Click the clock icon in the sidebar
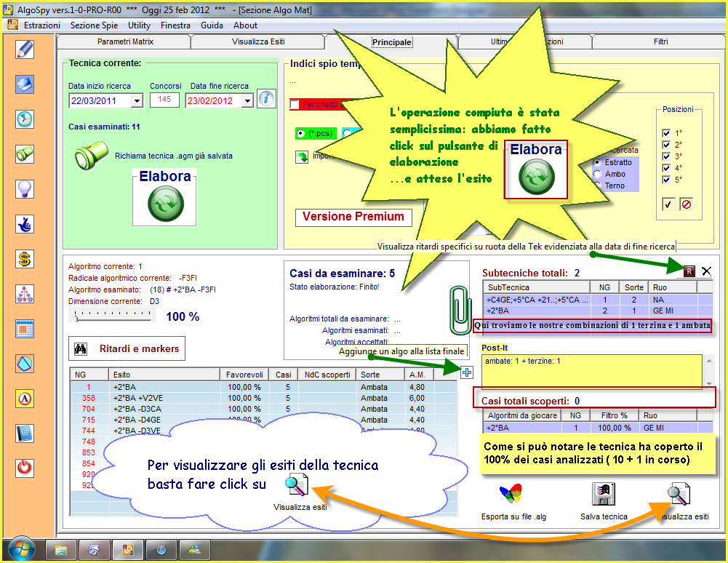Screen dimensions: 728x563 [25, 119]
